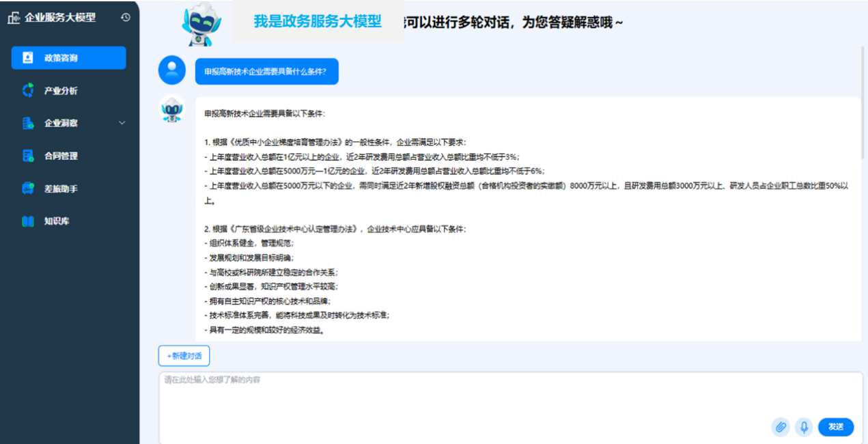Click the 差旅助手 sidebar icon
The height and width of the screenshot is (444, 868).
click(x=28, y=189)
